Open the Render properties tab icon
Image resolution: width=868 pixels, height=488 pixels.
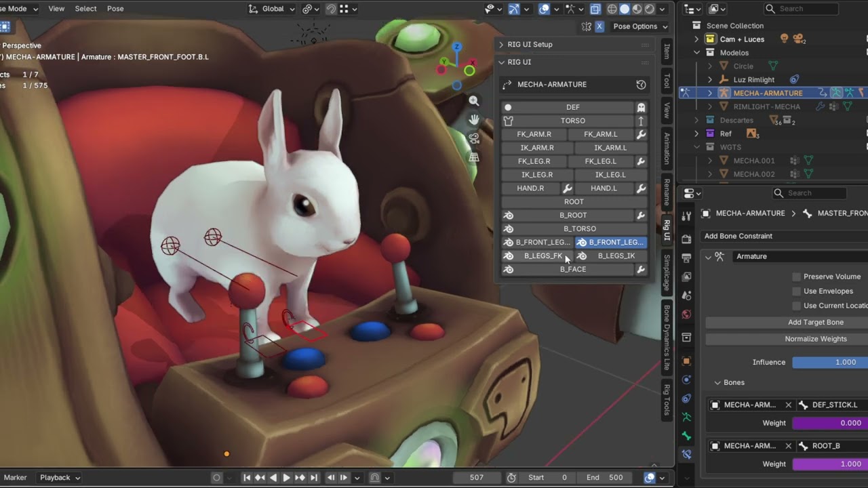tap(686, 239)
